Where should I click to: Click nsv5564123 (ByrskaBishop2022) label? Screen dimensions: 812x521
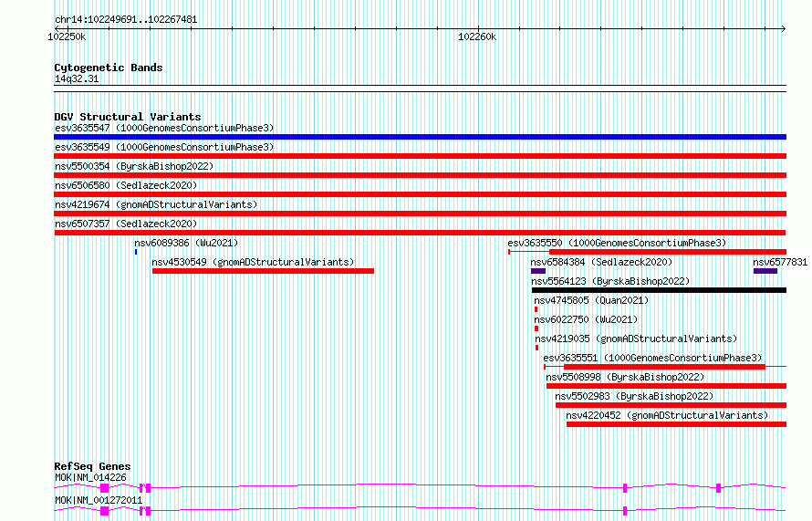610,281
